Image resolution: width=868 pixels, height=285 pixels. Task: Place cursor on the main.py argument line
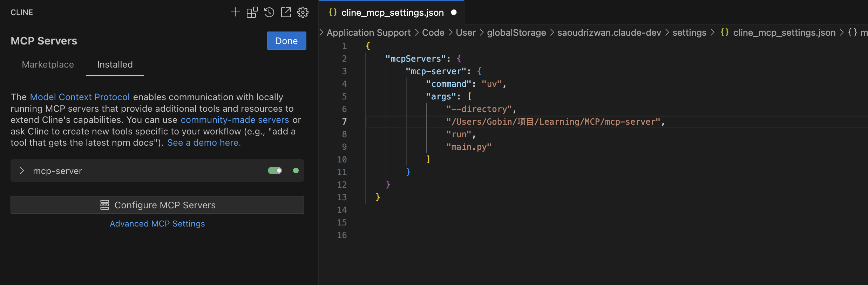[x=469, y=147]
